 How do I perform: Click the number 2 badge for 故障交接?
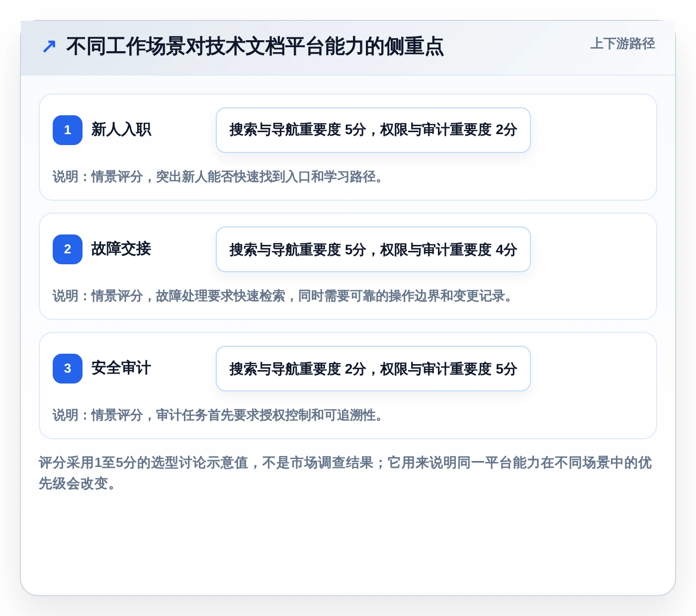pos(68,249)
